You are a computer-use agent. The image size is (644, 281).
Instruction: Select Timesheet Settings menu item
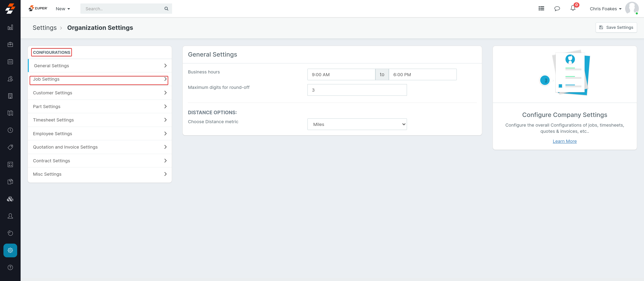pyautogui.click(x=99, y=120)
